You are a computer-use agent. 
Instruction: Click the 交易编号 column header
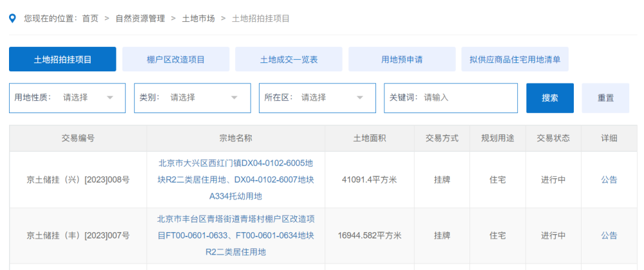(78, 138)
